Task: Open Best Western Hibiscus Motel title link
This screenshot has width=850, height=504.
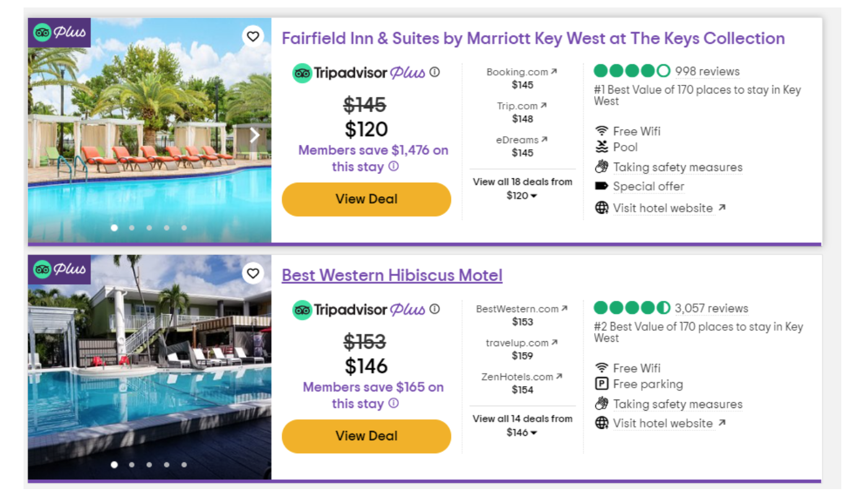Action: [x=392, y=275]
